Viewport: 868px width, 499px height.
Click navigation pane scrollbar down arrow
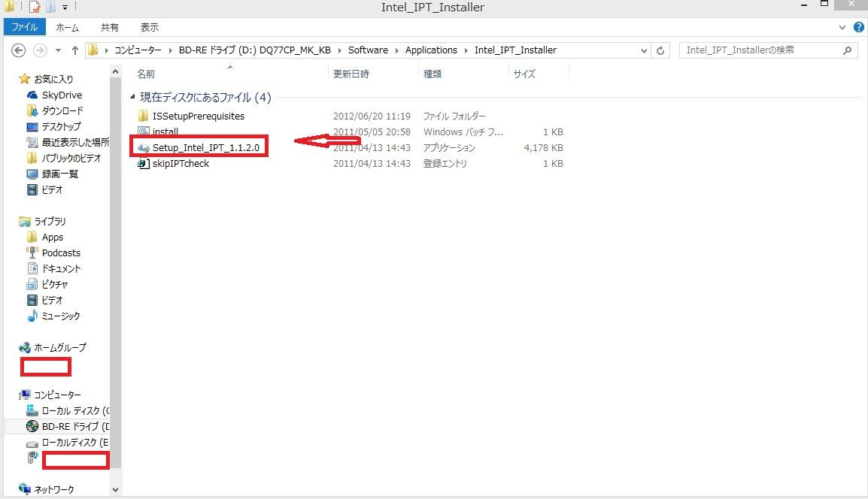tap(115, 489)
